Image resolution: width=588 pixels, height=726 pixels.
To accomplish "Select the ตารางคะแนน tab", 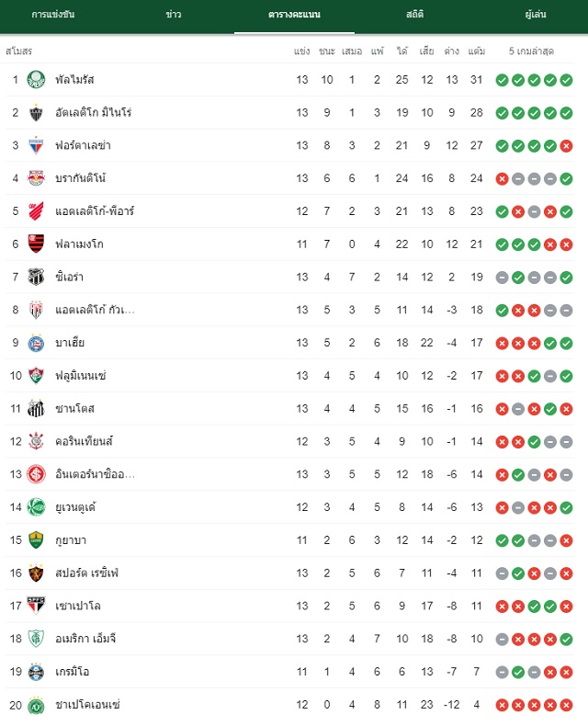I will [295, 15].
